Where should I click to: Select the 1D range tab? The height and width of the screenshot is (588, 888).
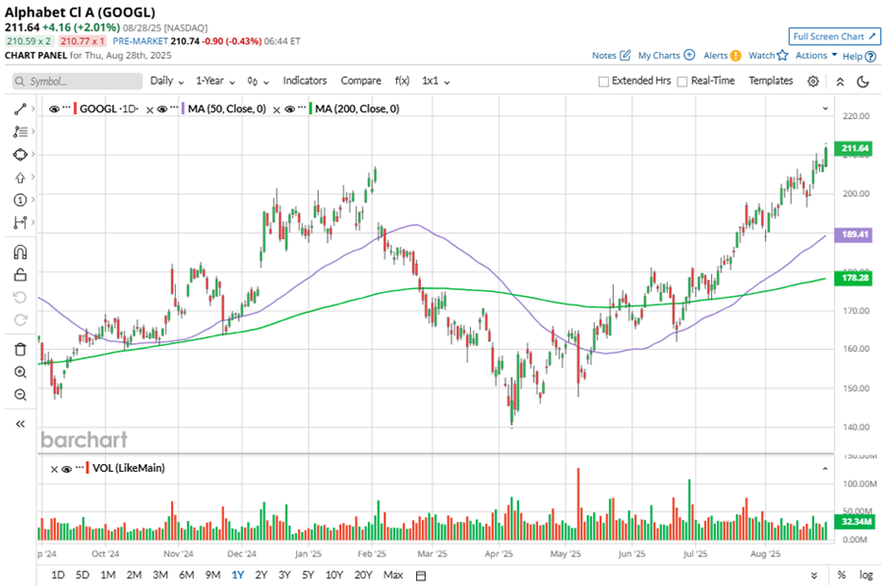click(58, 575)
